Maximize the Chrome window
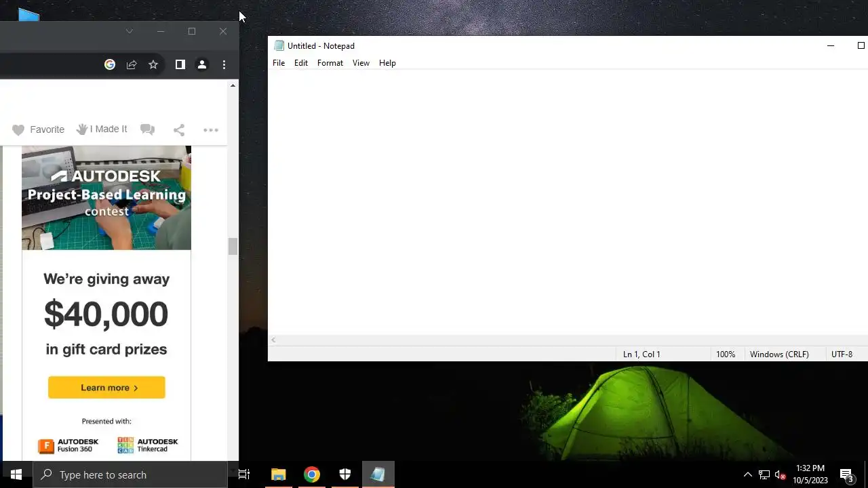 tap(192, 31)
